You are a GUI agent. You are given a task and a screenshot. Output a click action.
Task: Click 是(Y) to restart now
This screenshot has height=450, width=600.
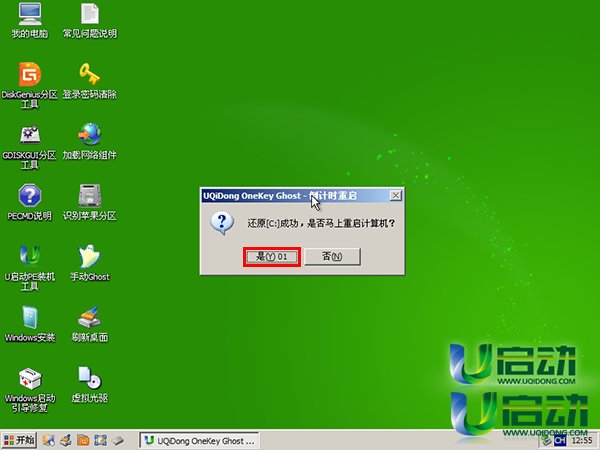(x=272, y=256)
